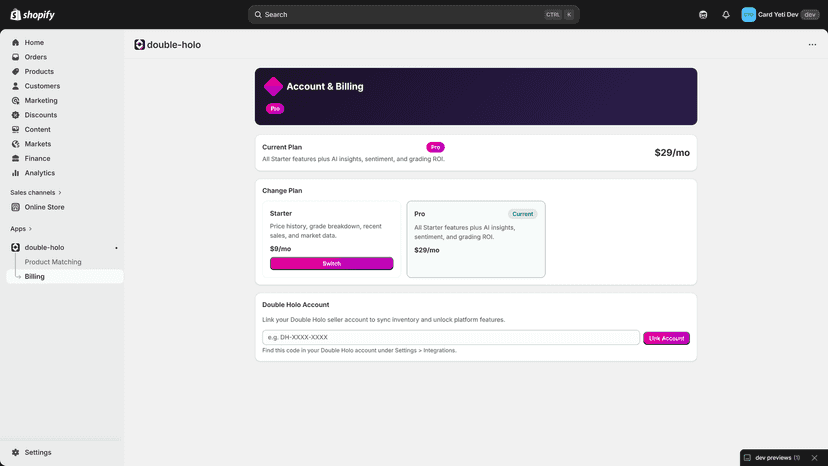
Task: Click the dev previews label
Action: pos(773,458)
